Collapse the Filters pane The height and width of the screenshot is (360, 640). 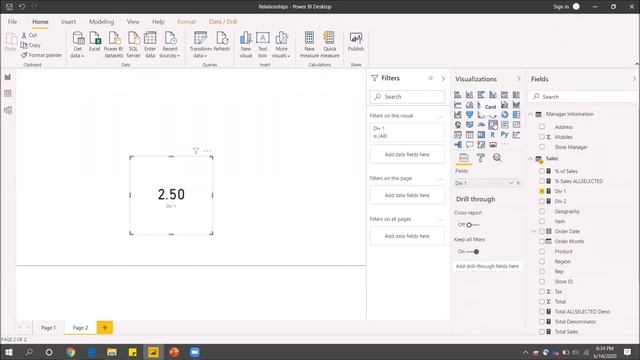443,78
